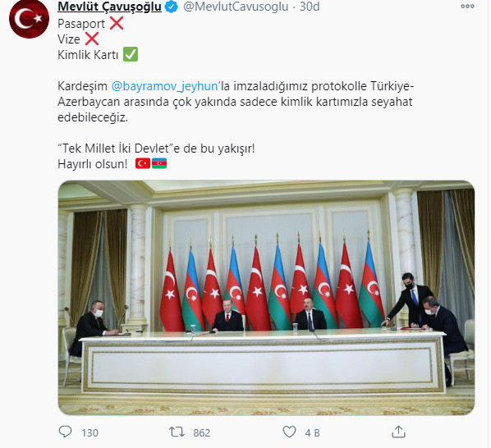
Task: Click the Azerbaijan flag emoji
Action: (159, 163)
